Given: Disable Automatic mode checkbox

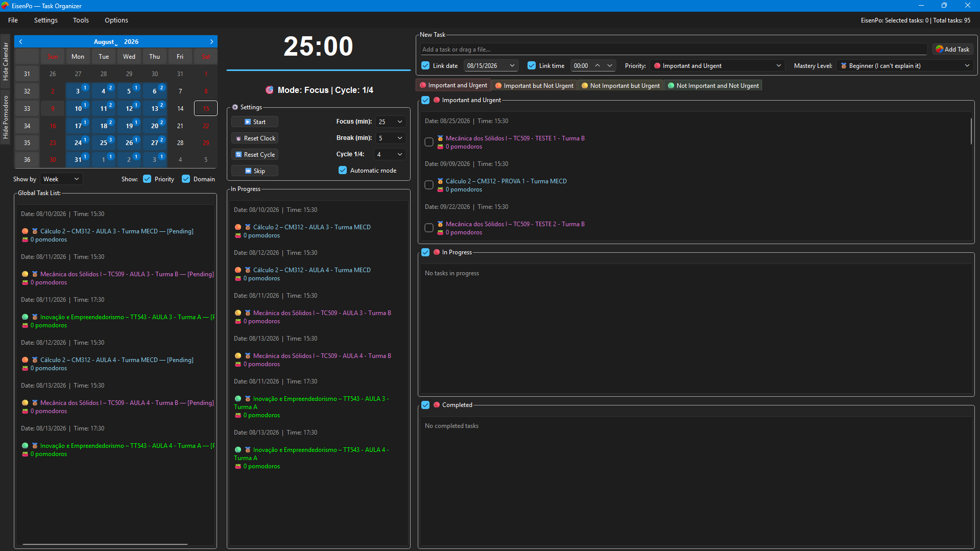Looking at the screenshot, I should pyautogui.click(x=343, y=170).
